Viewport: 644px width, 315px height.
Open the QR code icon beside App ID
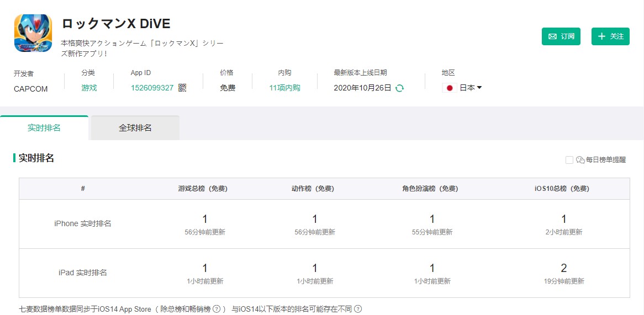point(182,88)
